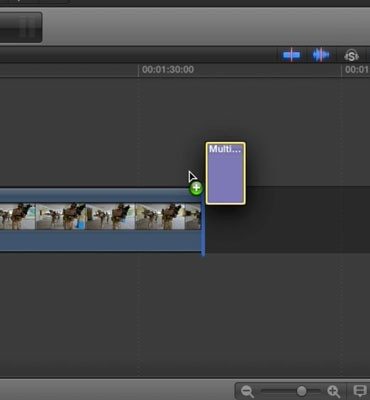Click the Multi... clip title text
370x400 pixels.
tap(225, 149)
